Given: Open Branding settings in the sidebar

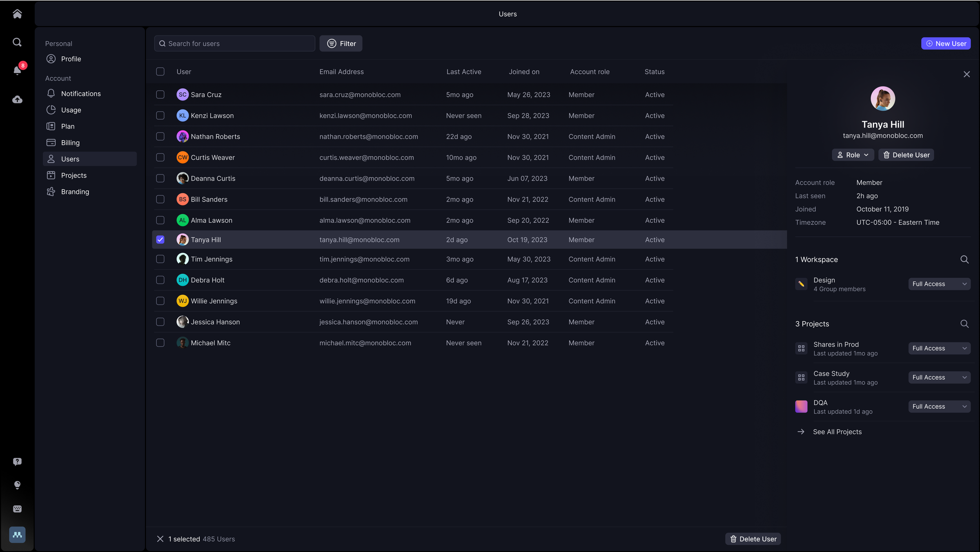Looking at the screenshot, I should [x=75, y=192].
